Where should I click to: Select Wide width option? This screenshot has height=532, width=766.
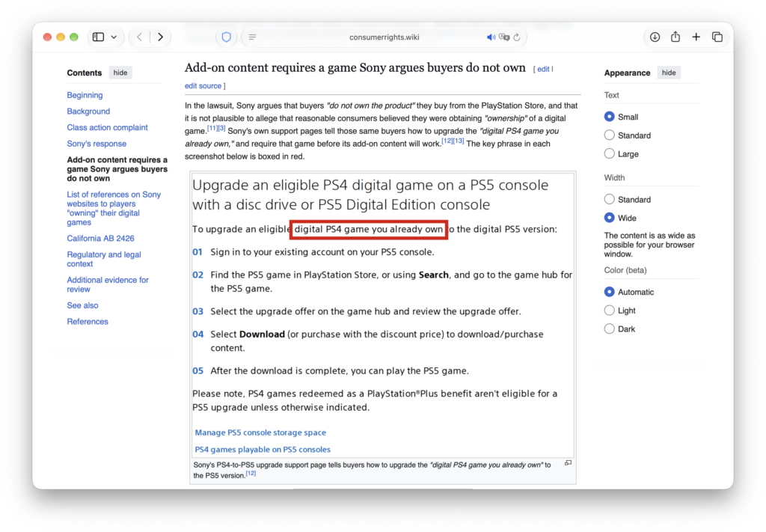point(609,218)
